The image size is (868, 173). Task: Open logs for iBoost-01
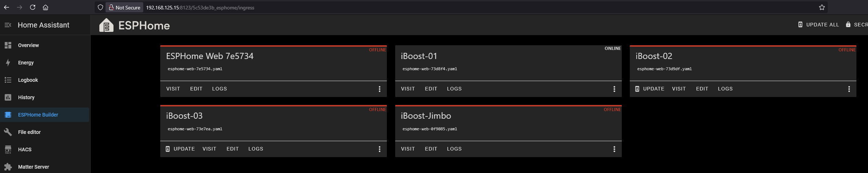(x=454, y=89)
